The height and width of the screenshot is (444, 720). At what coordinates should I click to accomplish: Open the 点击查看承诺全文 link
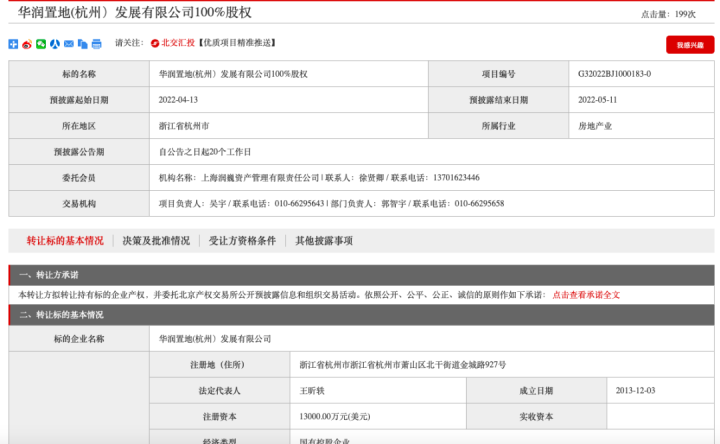pos(586,295)
